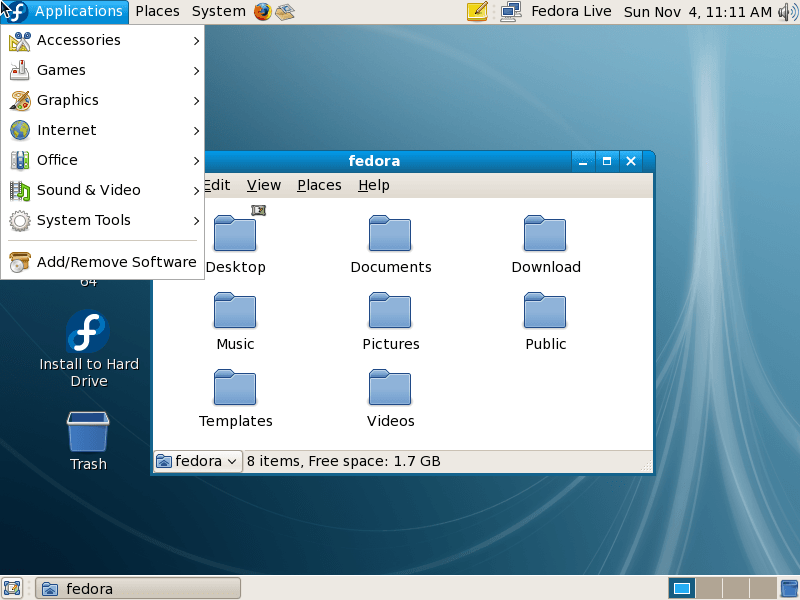Image resolution: width=800 pixels, height=600 pixels.
Task: Launch the mail client from the top panel
Action: (285, 11)
